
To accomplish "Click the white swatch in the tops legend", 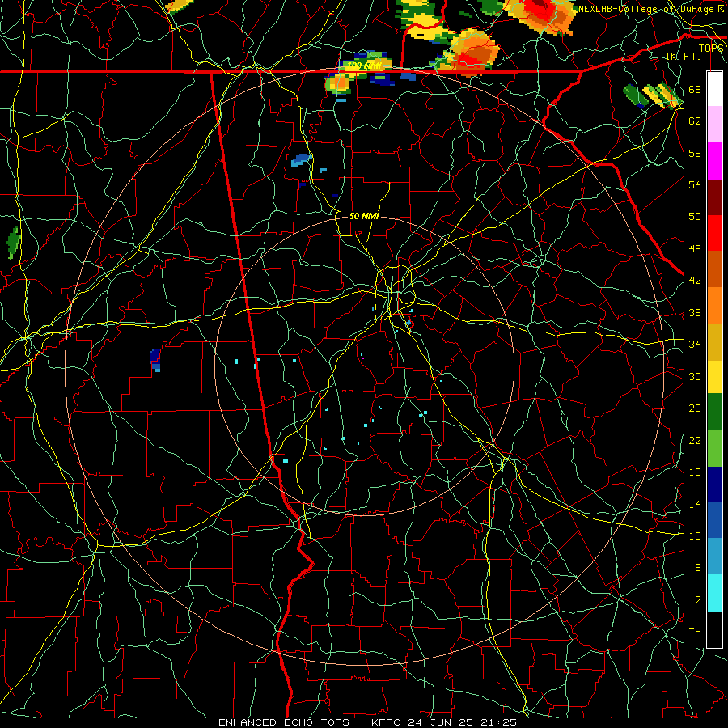I will [714, 89].
